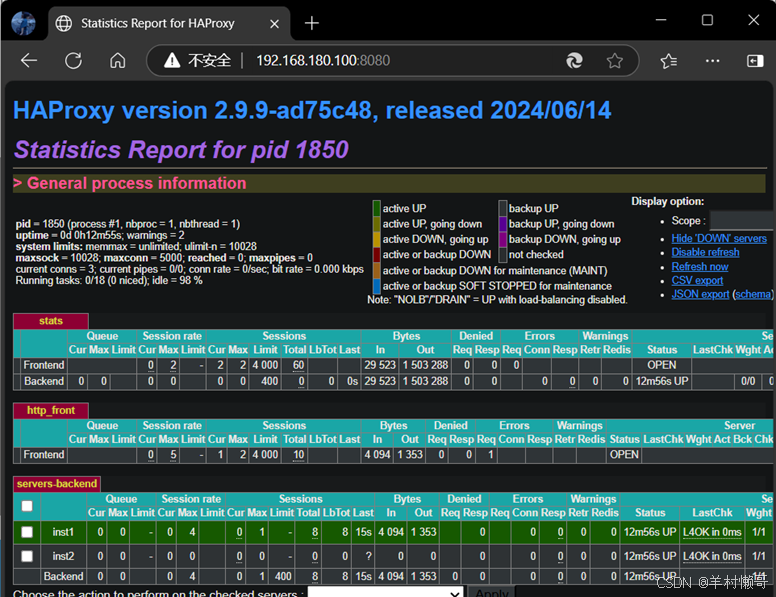
Task: Open the browser home page icon
Action: click(117, 60)
